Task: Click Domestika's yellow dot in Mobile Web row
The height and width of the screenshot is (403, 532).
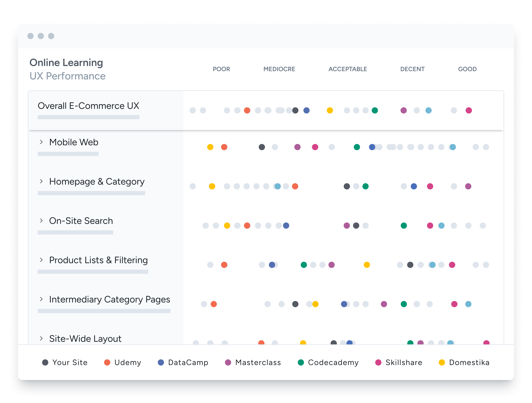Action: [210, 147]
